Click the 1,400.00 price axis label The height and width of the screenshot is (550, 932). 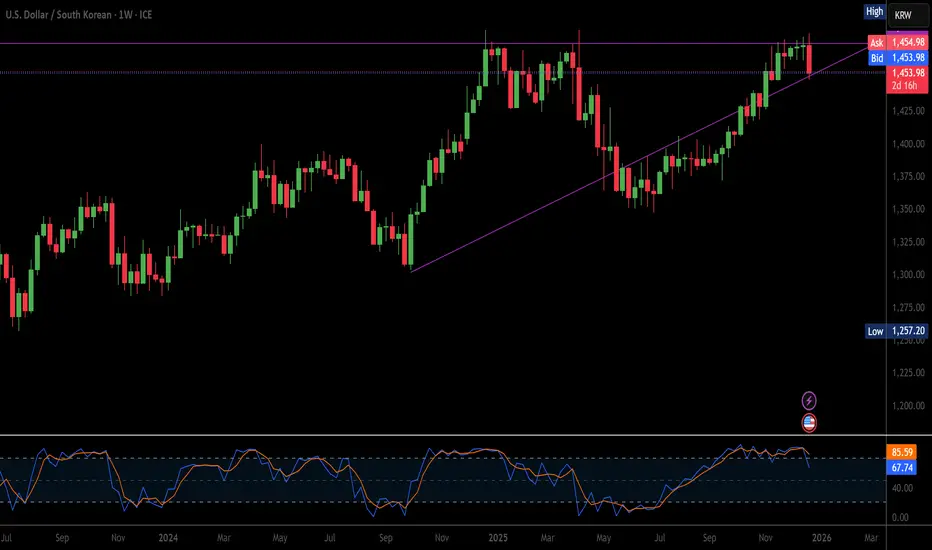[908, 144]
